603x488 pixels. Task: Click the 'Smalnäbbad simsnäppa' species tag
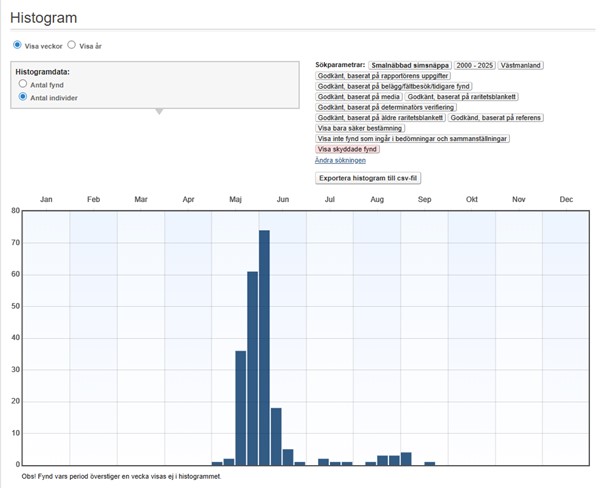(409, 65)
